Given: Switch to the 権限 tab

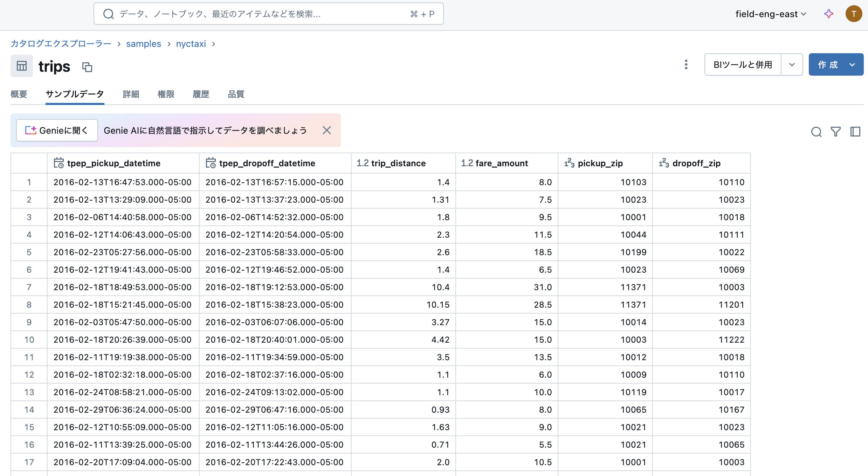Looking at the screenshot, I should pyautogui.click(x=166, y=94).
